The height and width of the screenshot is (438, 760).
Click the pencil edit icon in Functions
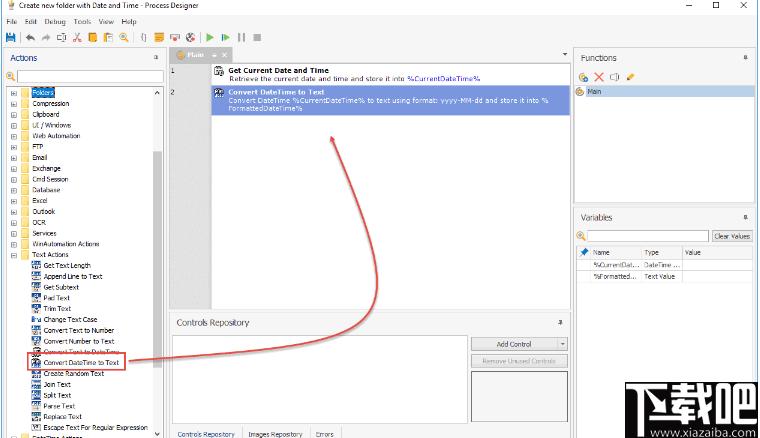coord(630,77)
